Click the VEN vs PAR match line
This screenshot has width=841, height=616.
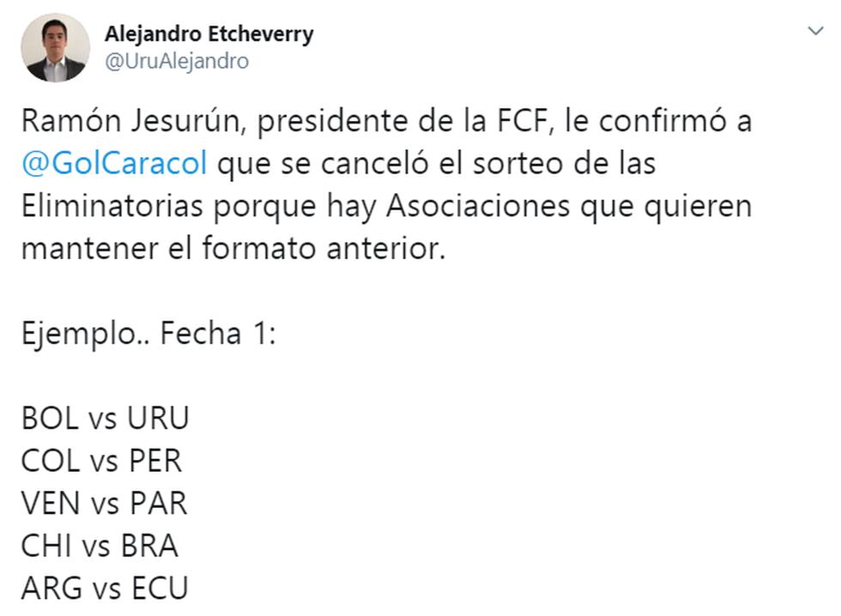click(104, 504)
